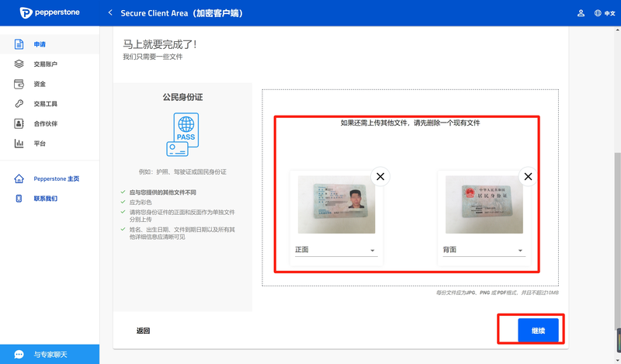
Task: Open the 联系我们 link
Action: pos(46,199)
